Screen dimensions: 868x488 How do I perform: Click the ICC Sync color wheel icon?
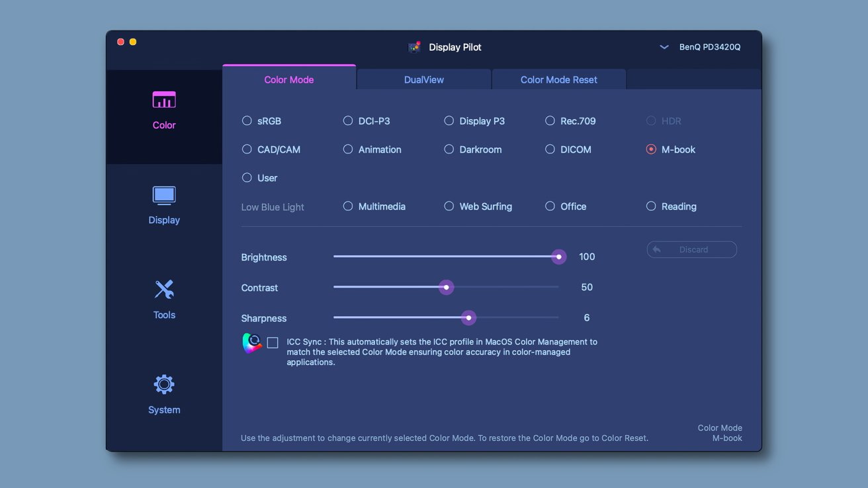tap(252, 343)
